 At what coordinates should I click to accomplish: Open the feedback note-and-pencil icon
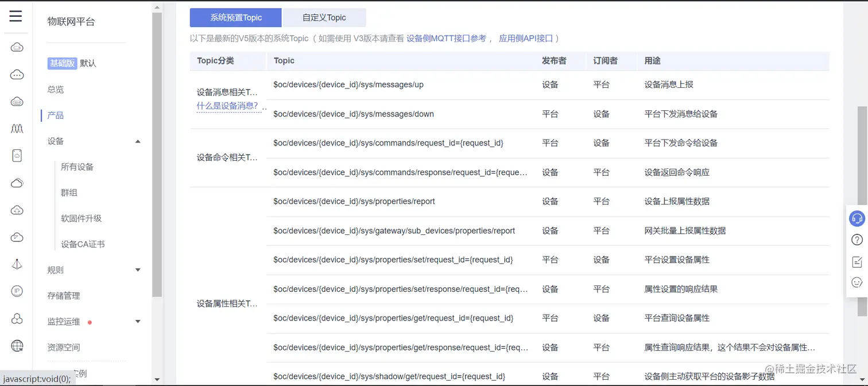(x=857, y=261)
